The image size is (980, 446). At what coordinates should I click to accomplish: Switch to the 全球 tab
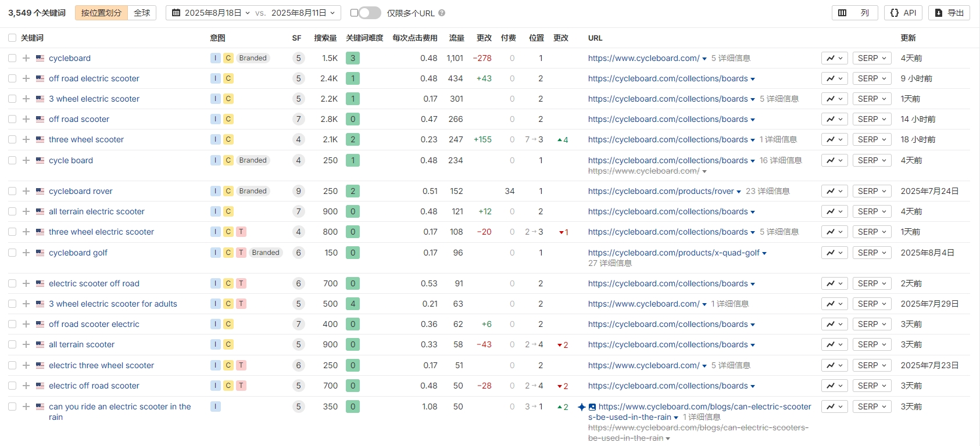coord(142,13)
